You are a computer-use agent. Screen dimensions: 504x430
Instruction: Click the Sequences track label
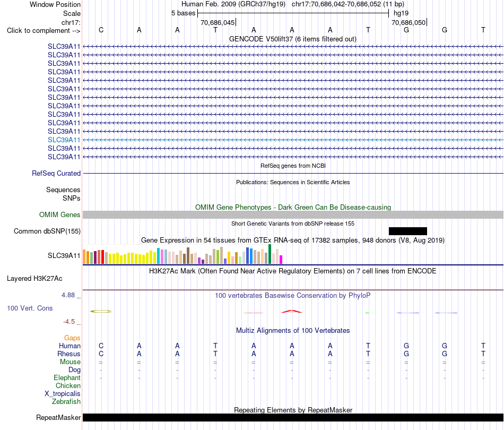coord(63,190)
